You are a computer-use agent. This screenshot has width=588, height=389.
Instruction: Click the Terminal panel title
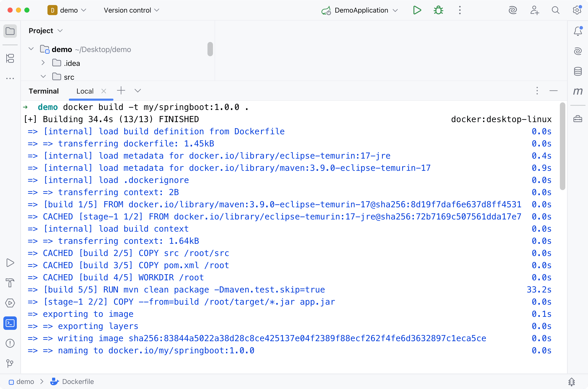tap(44, 91)
